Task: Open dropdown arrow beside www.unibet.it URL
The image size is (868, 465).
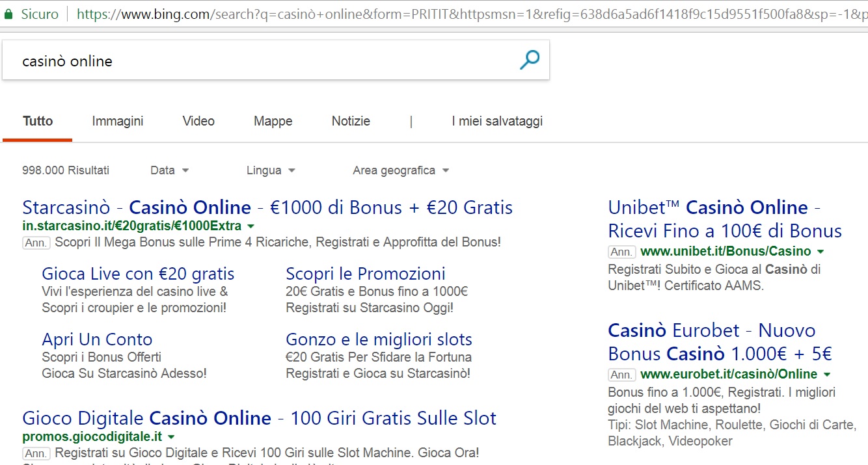Action: point(821,252)
